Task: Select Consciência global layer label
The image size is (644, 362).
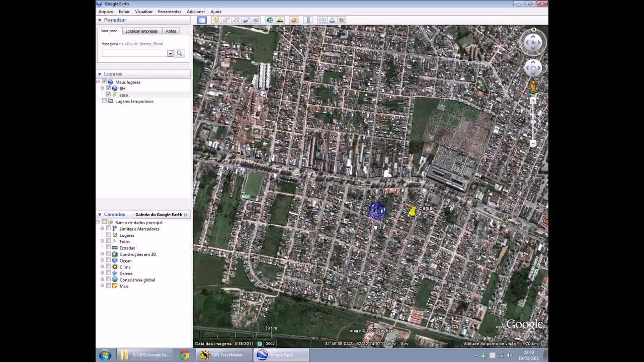Action: (x=137, y=280)
